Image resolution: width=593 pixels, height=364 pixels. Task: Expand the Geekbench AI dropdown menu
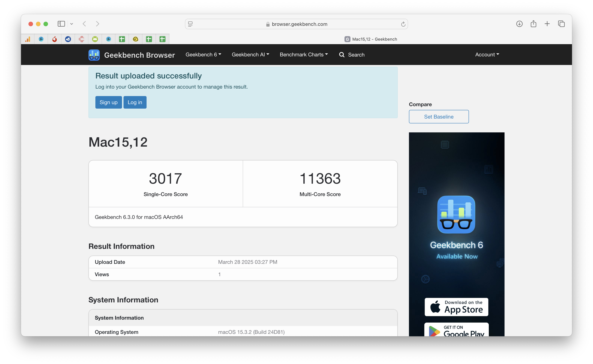250,55
